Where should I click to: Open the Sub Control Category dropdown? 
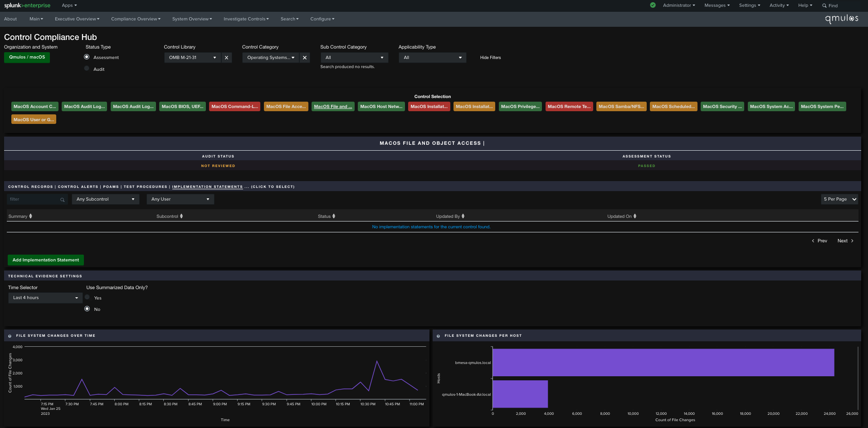pos(354,58)
